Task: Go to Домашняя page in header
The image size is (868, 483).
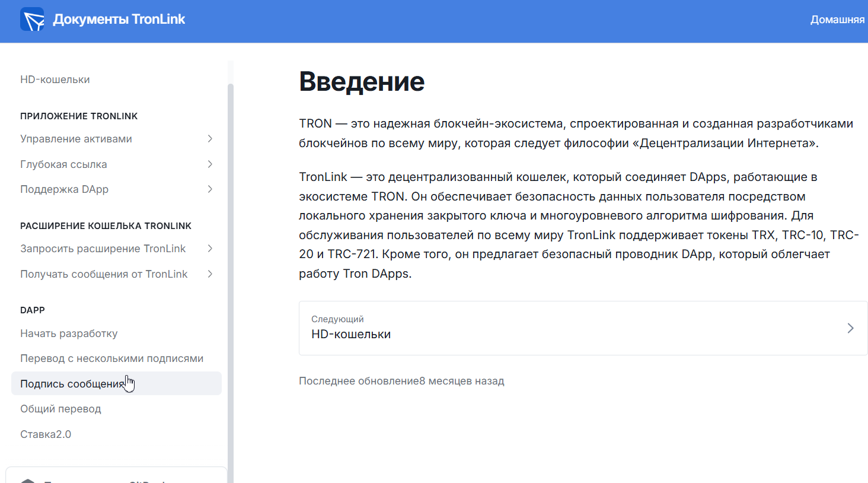Action: point(837,20)
